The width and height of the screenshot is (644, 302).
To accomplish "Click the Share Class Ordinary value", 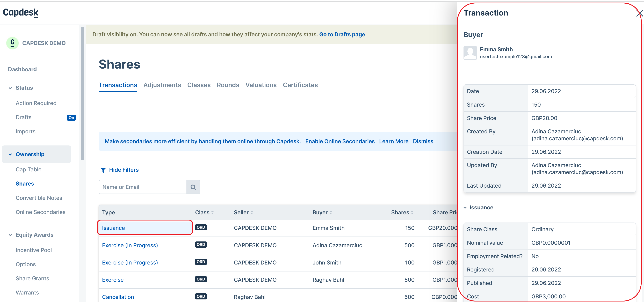I will click(x=542, y=230).
